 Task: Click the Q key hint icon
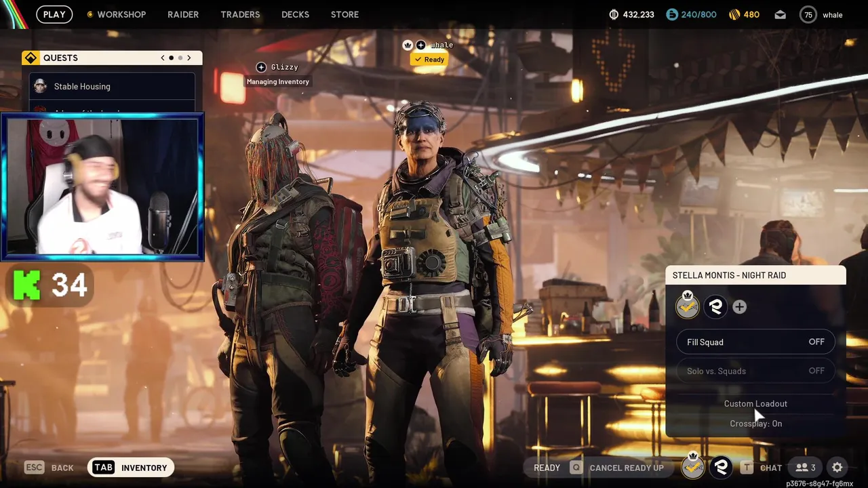point(576,468)
